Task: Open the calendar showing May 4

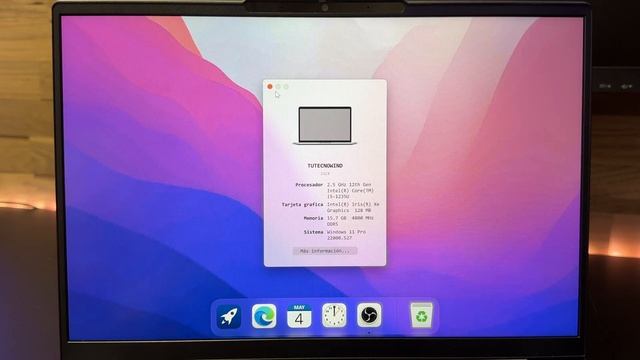Action: point(299,316)
